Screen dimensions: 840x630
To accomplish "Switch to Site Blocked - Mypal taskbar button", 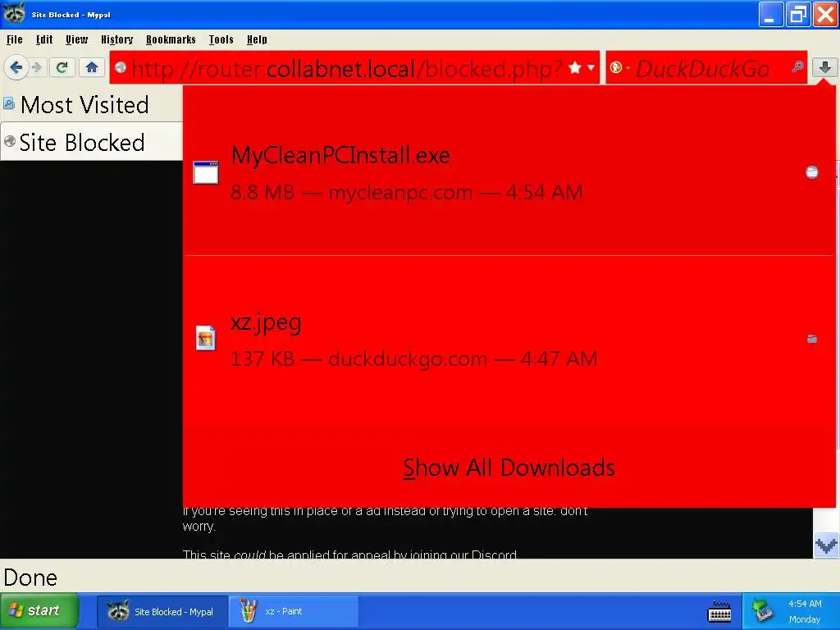I will 162,611.
